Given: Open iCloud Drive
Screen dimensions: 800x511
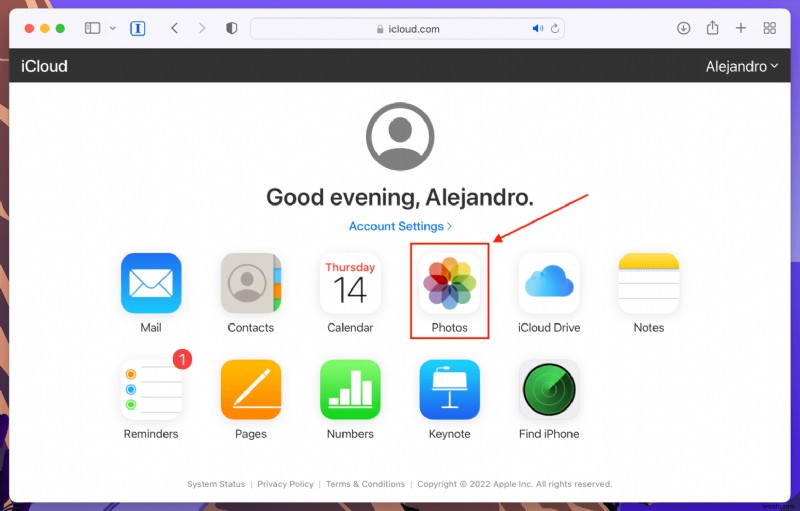Looking at the screenshot, I should (549, 284).
